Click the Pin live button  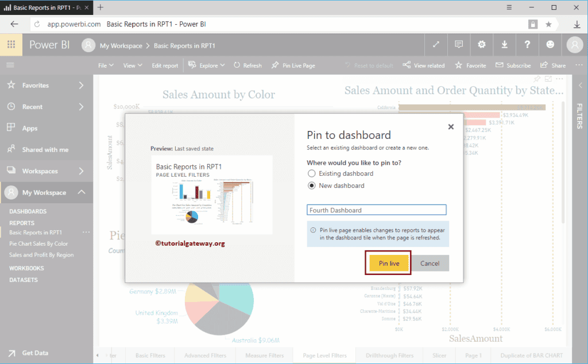[388, 263]
